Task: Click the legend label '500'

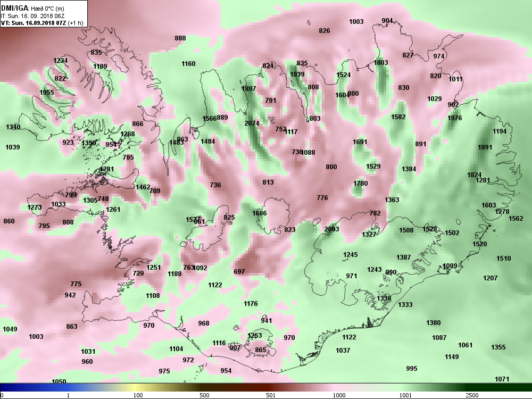Action: click(204, 395)
